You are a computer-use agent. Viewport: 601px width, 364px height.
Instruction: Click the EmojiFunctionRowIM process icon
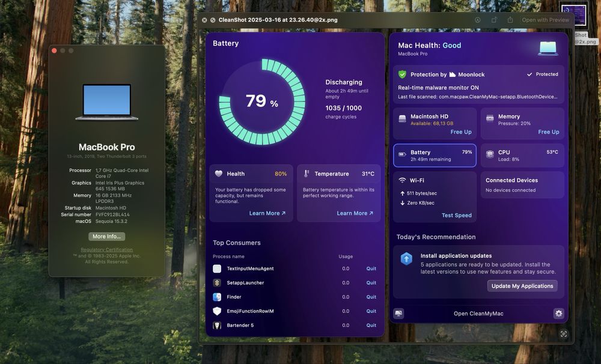tap(217, 311)
